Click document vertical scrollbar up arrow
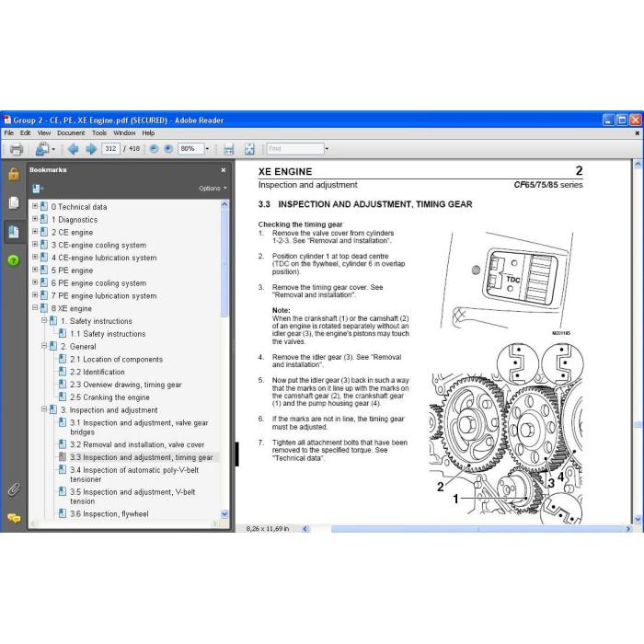The image size is (644, 644). (638, 165)
